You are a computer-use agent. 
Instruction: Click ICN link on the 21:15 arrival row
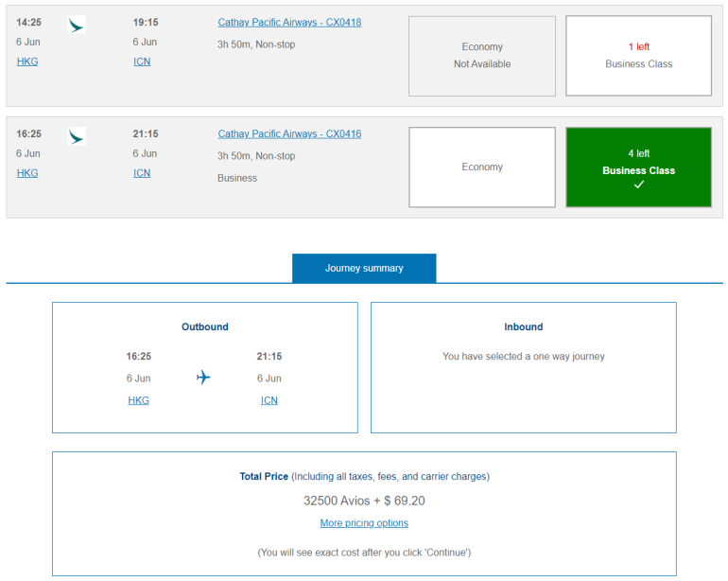coord(142,173)
